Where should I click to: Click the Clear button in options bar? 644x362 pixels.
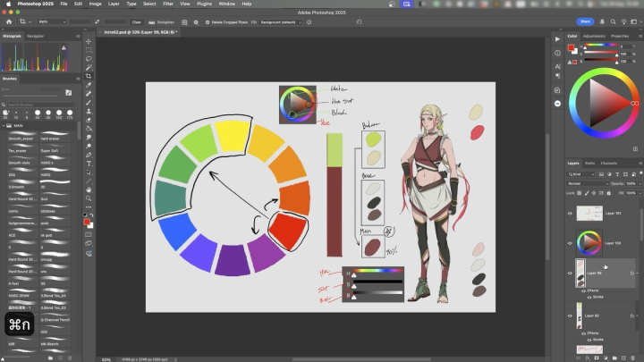[x=136, y=21]
